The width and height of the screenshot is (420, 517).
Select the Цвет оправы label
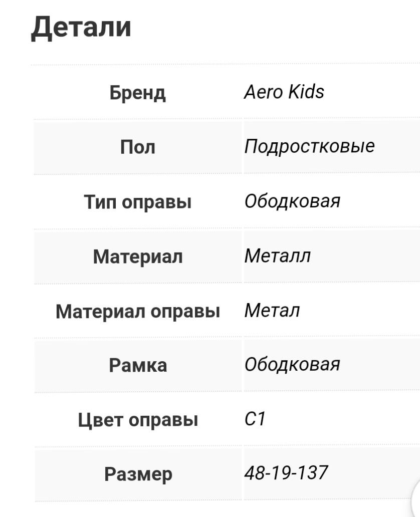click(138, 420)
